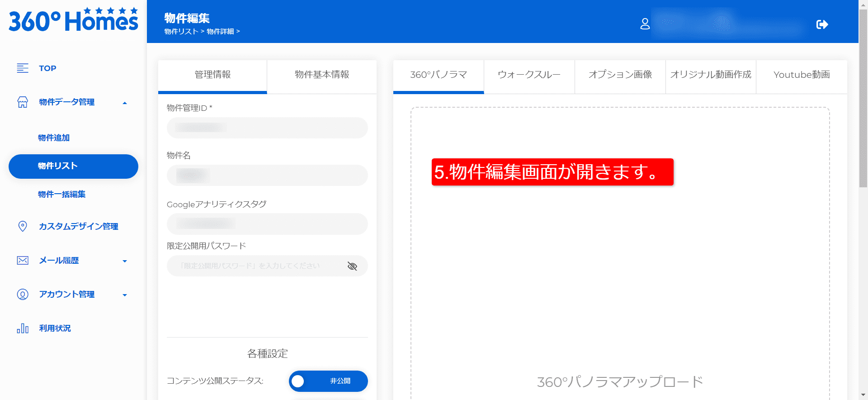868x400 pixels.
Task: Click the logout icon in the header
Action: coord(822,24)
